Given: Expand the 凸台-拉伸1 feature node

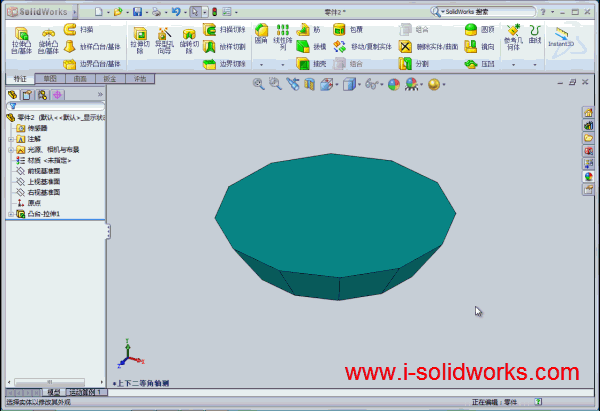Looking at the screenshot, I should pos(11,214).
